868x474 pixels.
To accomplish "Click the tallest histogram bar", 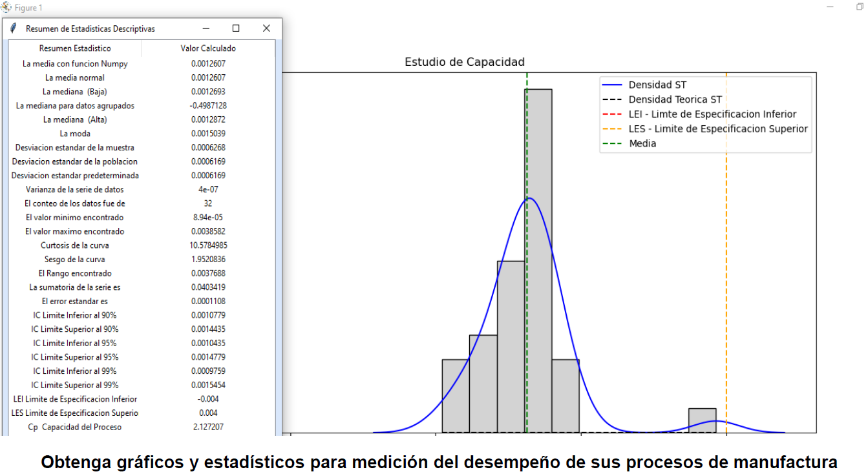I will 538,258.
